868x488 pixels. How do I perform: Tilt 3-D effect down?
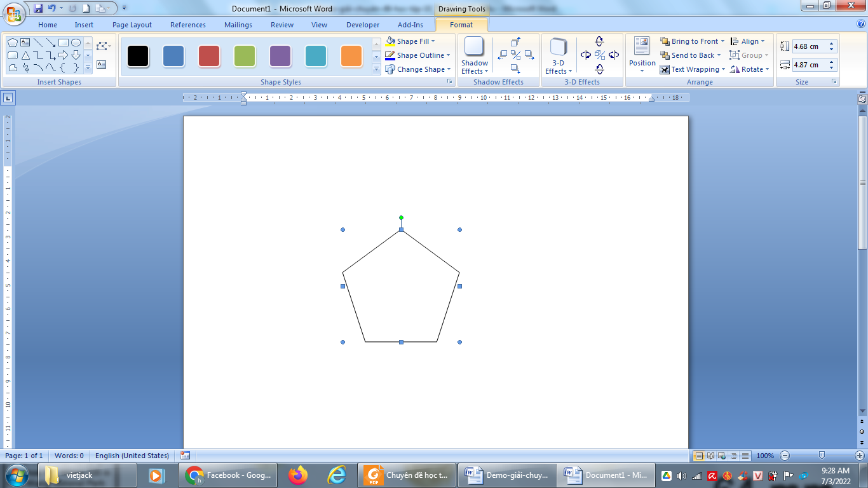(x=599, y=69)
